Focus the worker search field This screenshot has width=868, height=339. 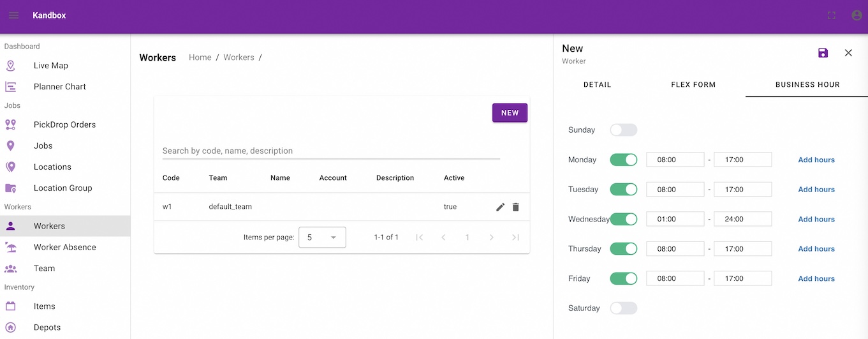(x=331, y=151)
